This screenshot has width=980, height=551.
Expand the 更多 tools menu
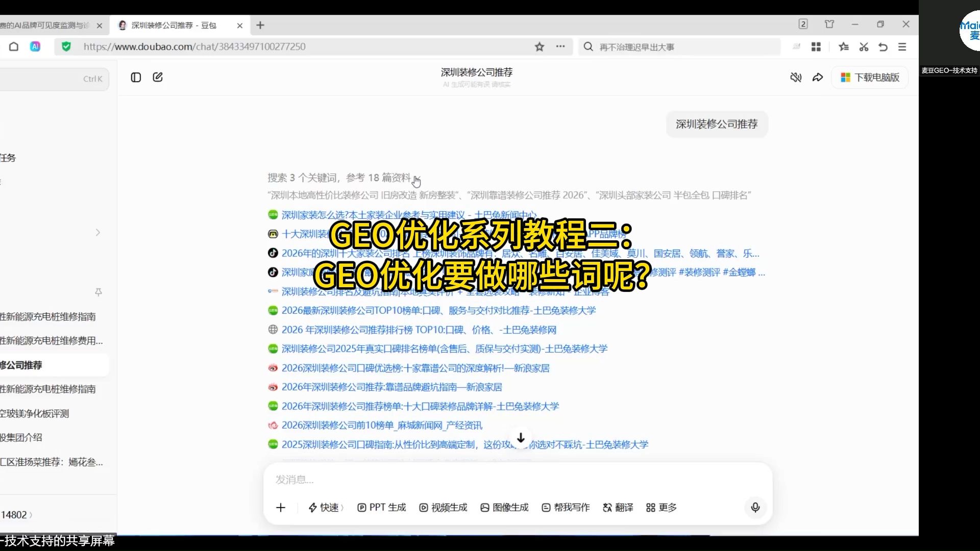click(x=661, y=508)
